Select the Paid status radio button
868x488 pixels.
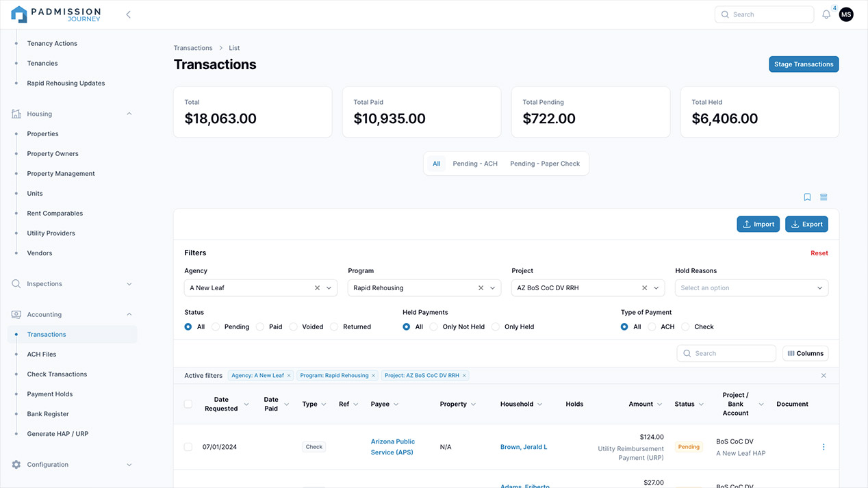tap(260, 327)
